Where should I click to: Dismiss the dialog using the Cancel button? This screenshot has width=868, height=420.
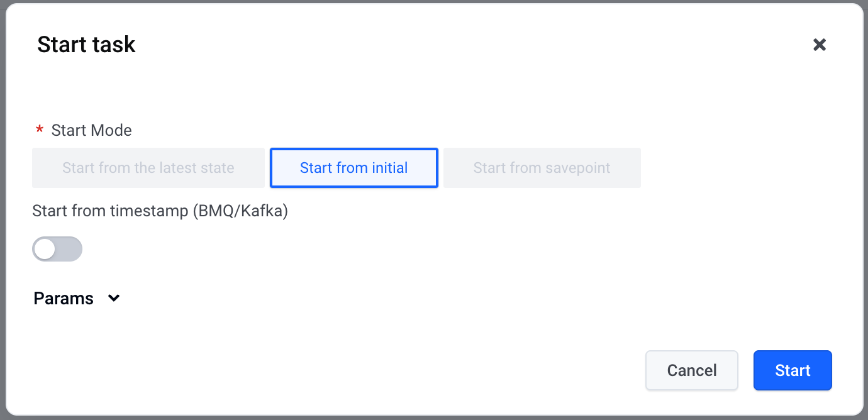pyautogui.click(x=691, y=370)
